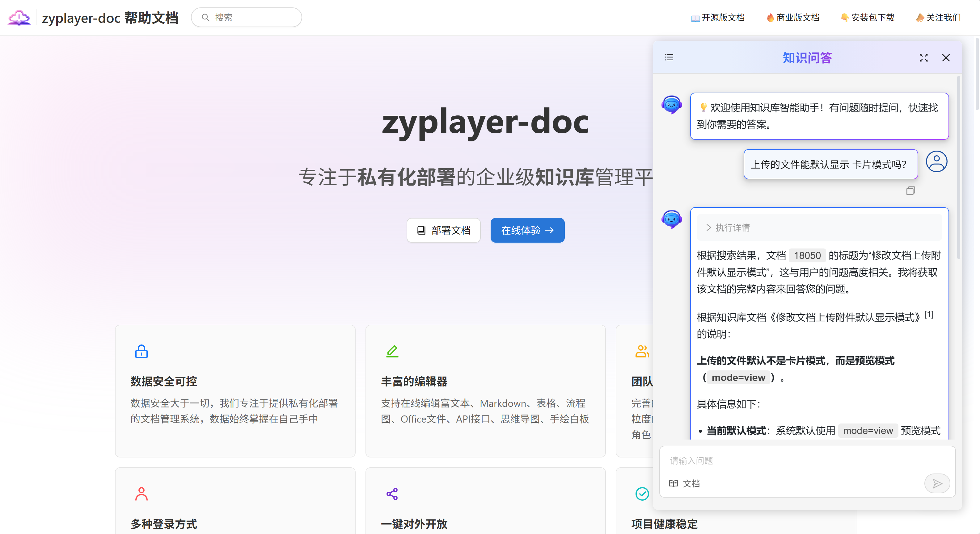Screen dimensions: 980x534
Task: Click the bold mode=view code tag
Action: (x=738, y=378)
